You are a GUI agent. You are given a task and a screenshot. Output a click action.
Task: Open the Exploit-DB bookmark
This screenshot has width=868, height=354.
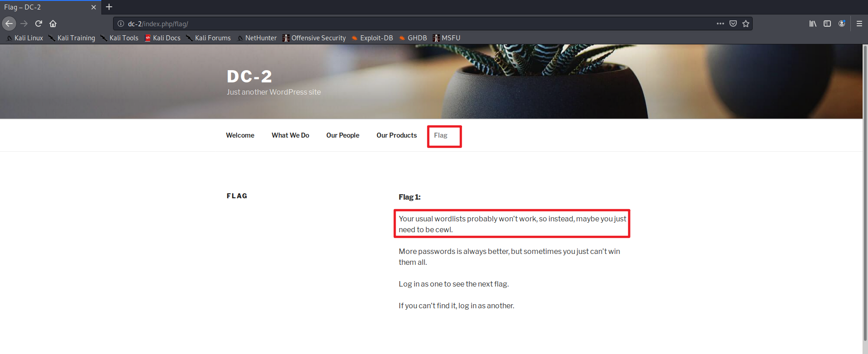tap(372, 38)
